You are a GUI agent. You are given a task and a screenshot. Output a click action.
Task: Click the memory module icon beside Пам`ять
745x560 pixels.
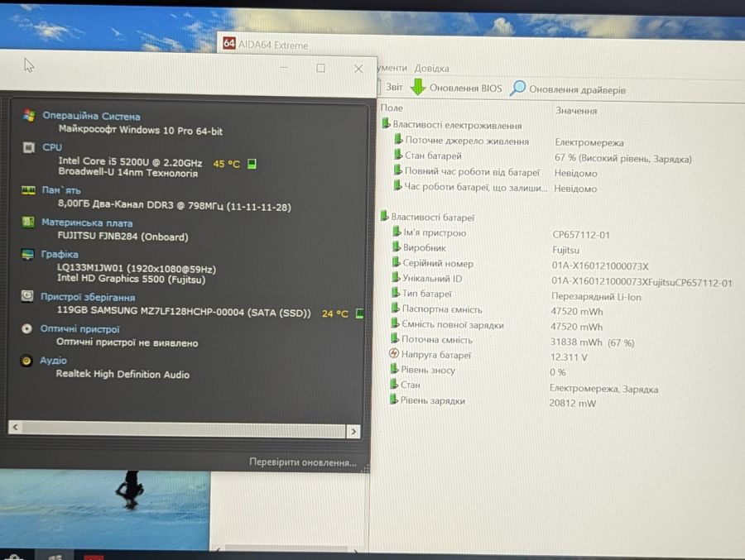(x=28, y=190)
